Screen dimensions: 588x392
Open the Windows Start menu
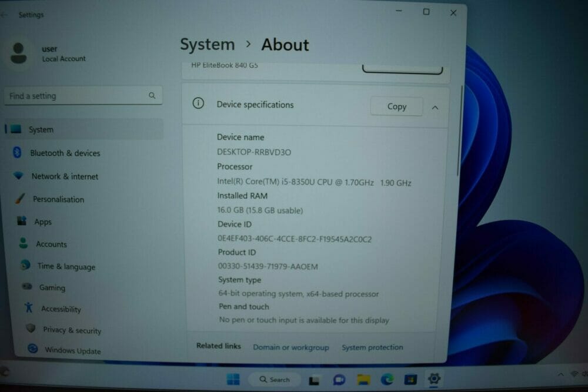pyautogui.click(x=233, y=379)
